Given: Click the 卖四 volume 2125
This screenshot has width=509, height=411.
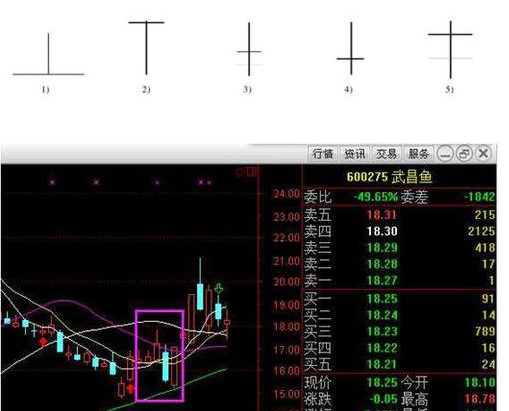Looking at the screenshot, I should coord(481,231).
